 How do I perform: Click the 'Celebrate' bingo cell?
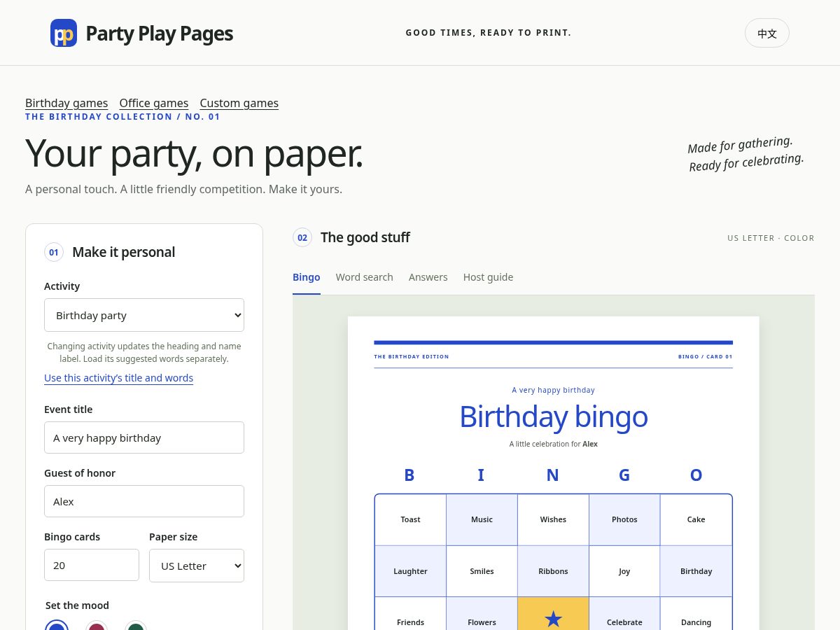click(x=624, y=614)
